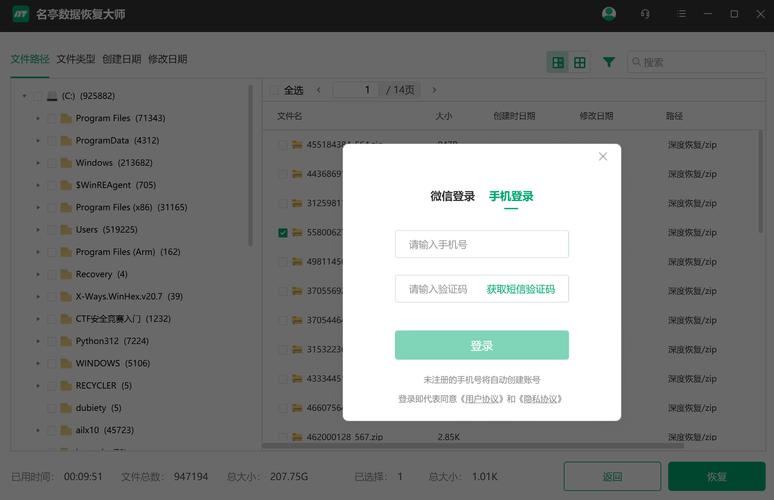The width and height of the screenshot is (774, 500).
Task: Open customer support headset icon
Action: (x=645, y=14)
